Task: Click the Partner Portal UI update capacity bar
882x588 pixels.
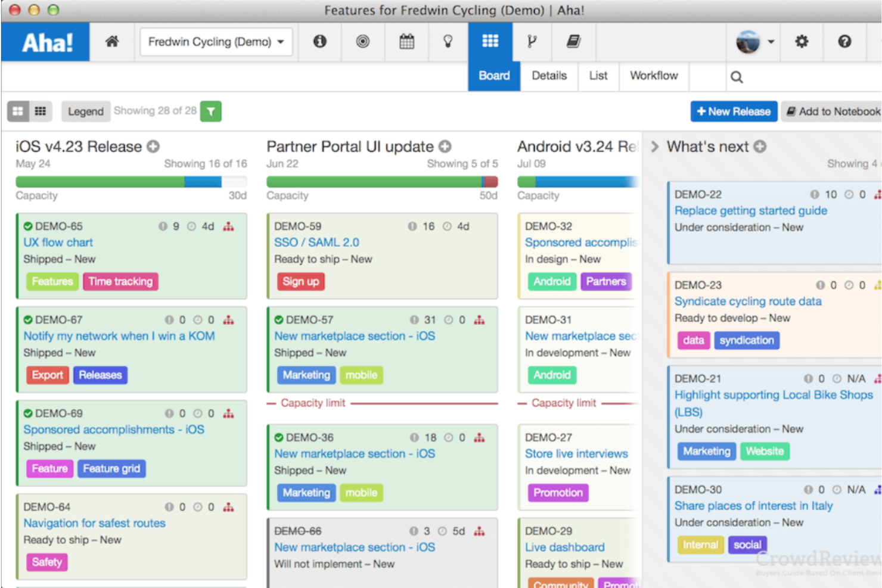Action: tap(382, 182)
